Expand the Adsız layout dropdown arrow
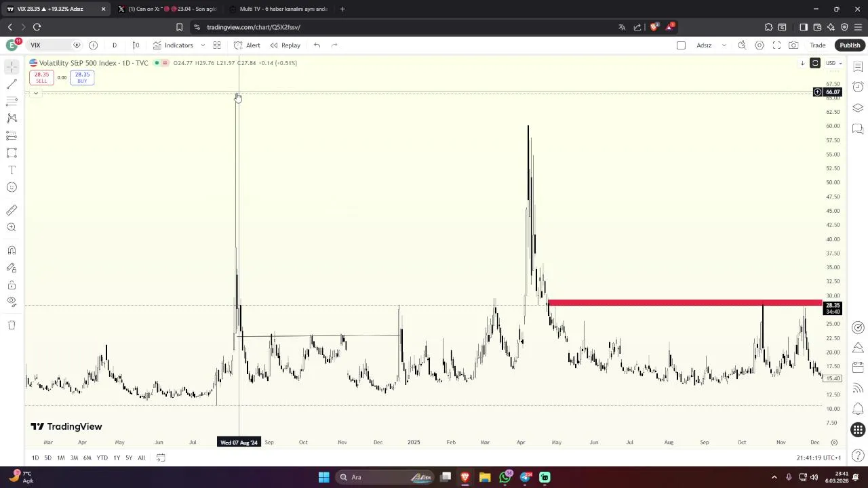Viewport: 868px width, 488px height. coord(724,45)
